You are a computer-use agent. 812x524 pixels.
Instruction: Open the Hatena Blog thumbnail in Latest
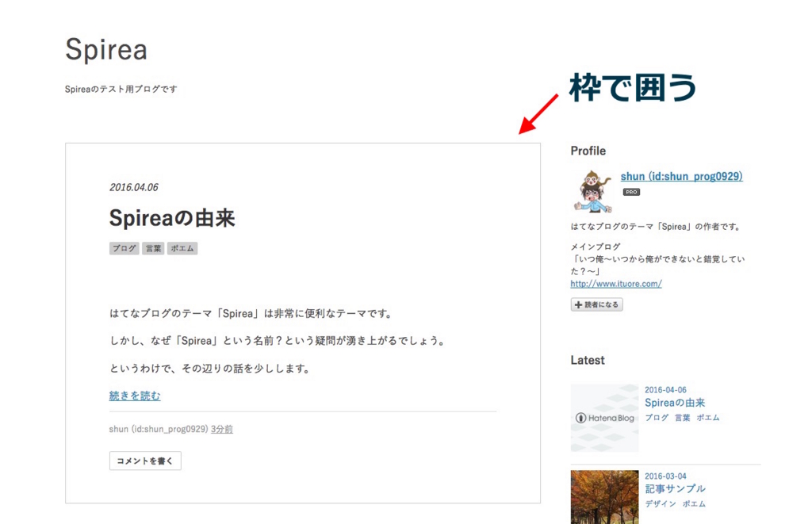click(x=604, y=418)
